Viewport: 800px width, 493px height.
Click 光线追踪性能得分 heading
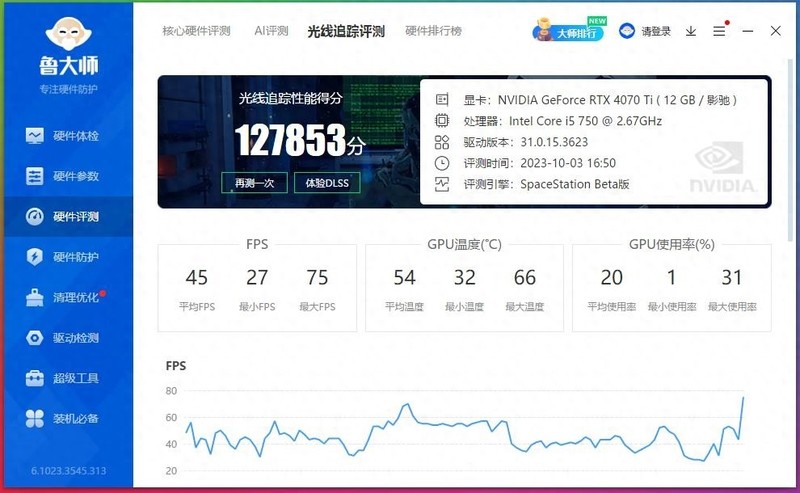(x=290, y=98)
